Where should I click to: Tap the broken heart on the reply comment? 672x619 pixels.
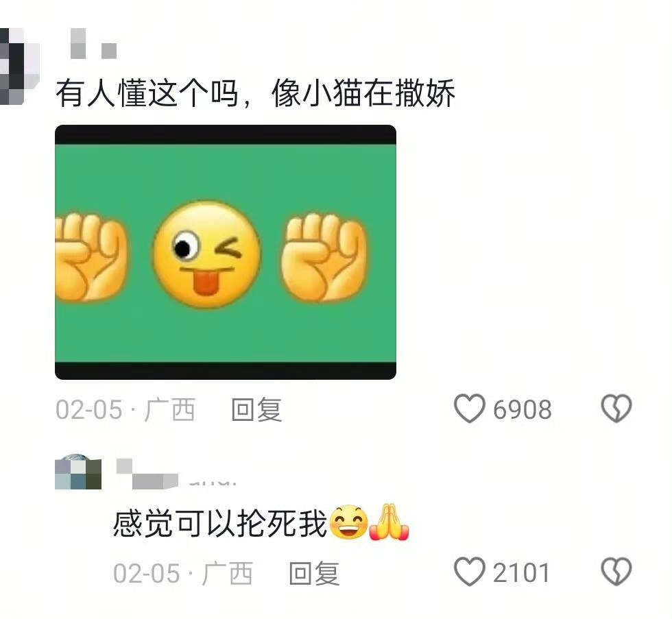coord(616,572)
